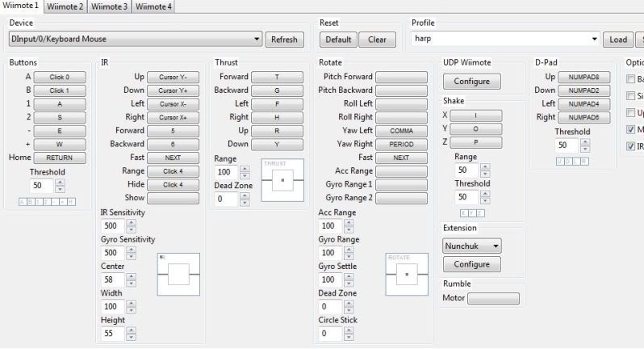
Task: Click the Buttons B mapping 'Click 1'
Action: [x=60, y=90]
